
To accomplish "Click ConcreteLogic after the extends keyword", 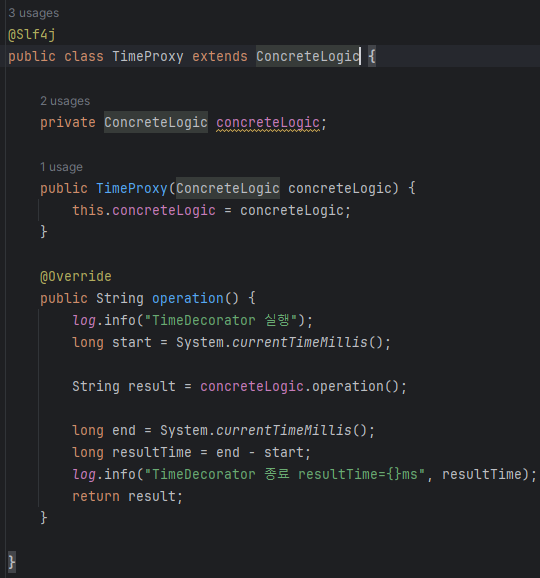I will click(x=308, y=56).
